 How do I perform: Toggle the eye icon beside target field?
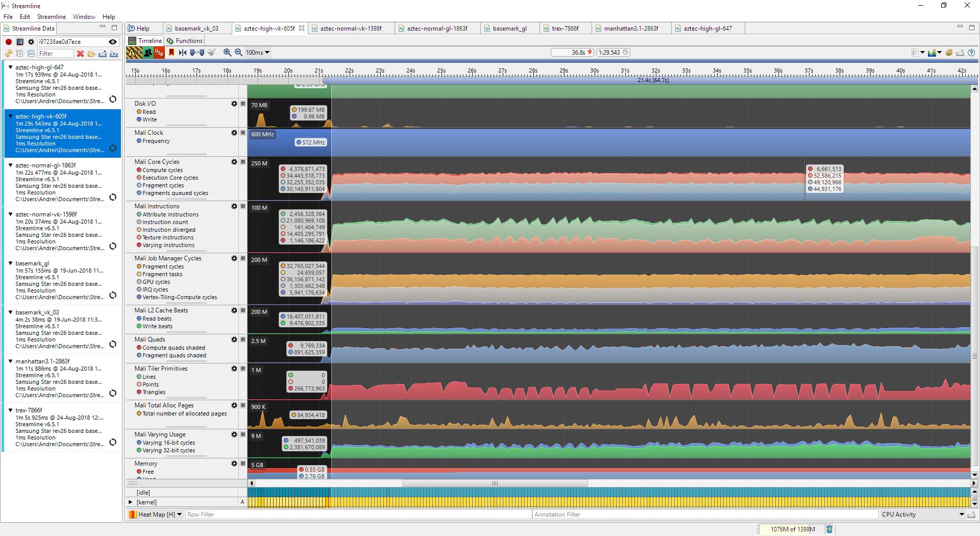pyautogui.click(x=113, y=42)
